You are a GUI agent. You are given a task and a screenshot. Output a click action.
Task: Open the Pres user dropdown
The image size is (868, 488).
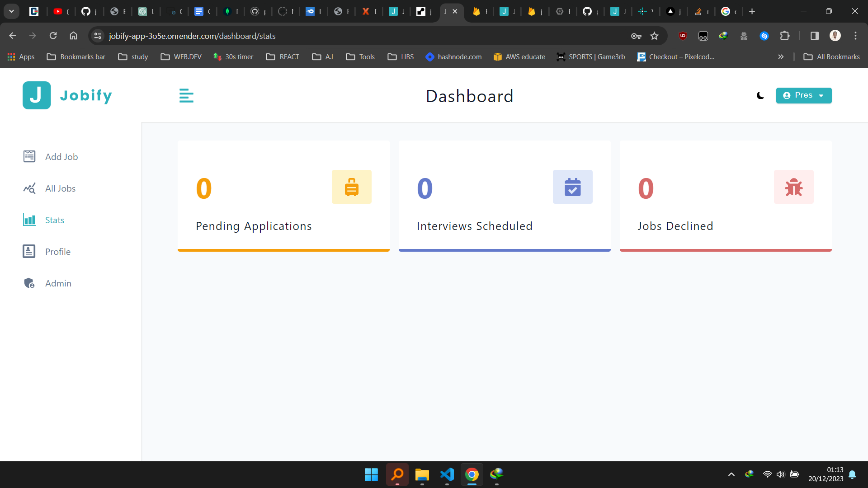[803, 95]
